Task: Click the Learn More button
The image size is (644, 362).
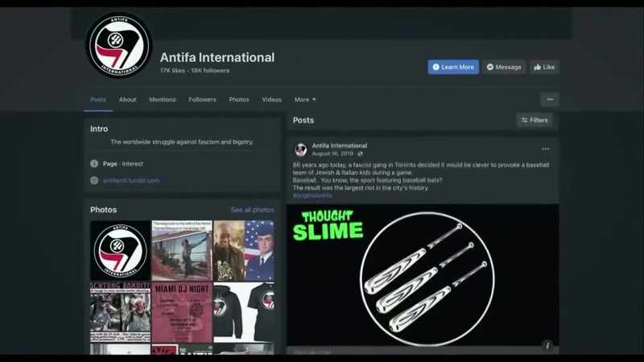Action: pyautogui.click(x=453, y=67)
